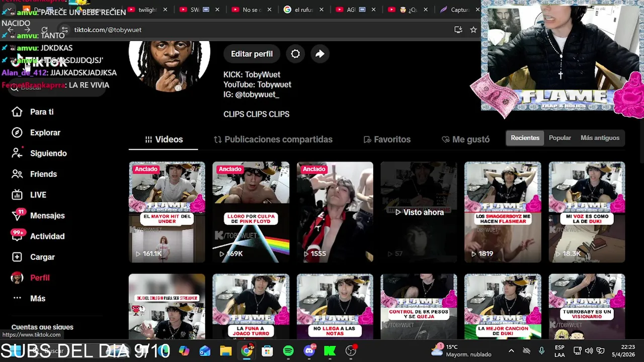
Task: Open the 'Visto ahora' video thumbnail
Action: pos(419,212)
